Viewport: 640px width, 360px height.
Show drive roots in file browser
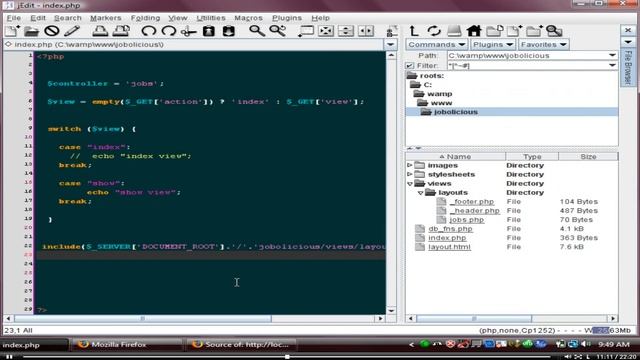click(454, 31)
